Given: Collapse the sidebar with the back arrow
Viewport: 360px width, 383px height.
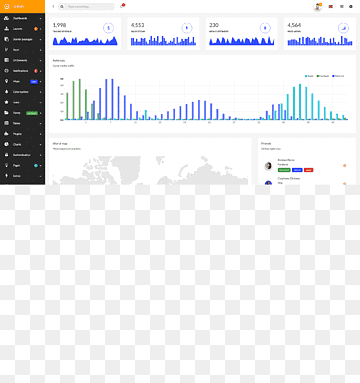Looking at the screenshot, I should (53, 6).
